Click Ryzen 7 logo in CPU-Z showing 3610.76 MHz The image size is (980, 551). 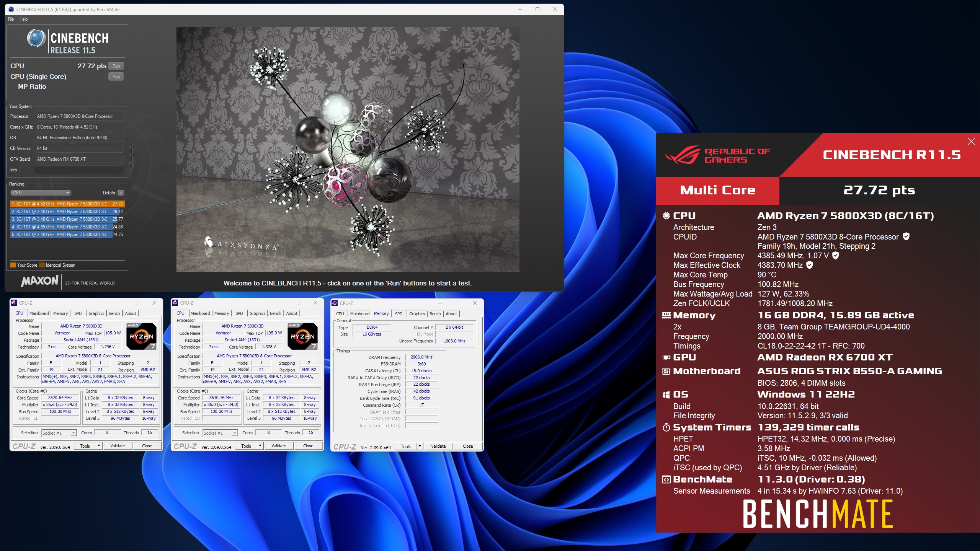302,336
